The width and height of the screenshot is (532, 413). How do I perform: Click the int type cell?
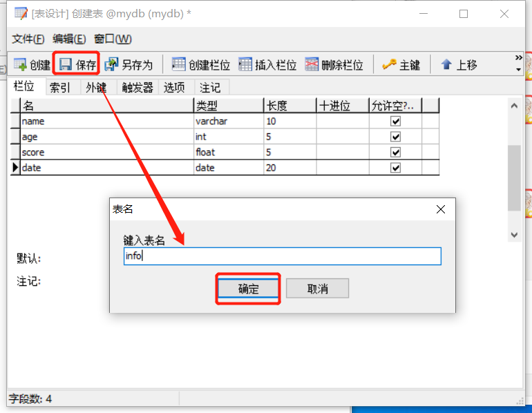tap(229, 137)
